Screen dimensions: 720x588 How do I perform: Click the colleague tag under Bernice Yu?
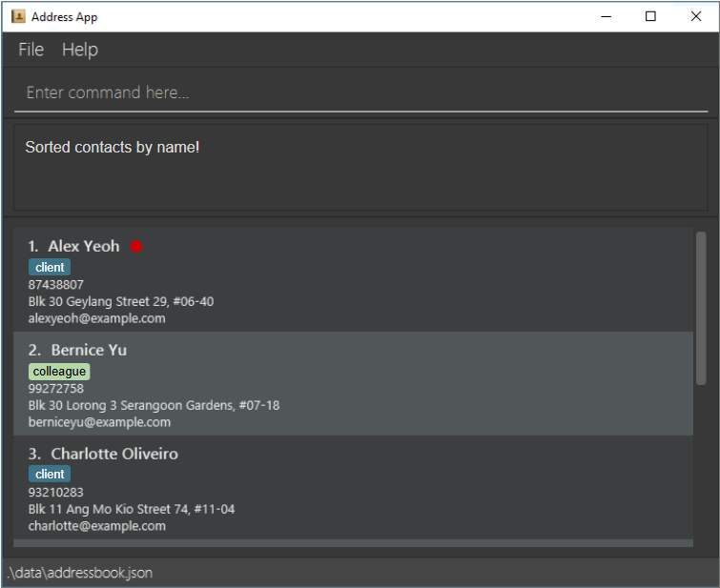point(59,372)
